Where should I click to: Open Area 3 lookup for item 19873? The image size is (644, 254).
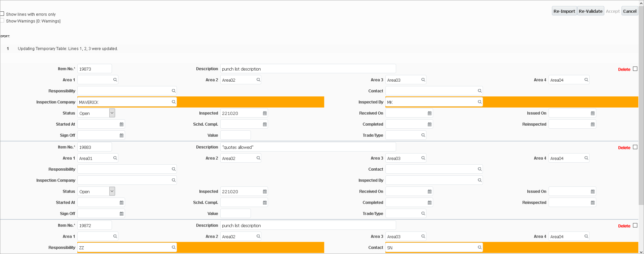pos(423,80)
